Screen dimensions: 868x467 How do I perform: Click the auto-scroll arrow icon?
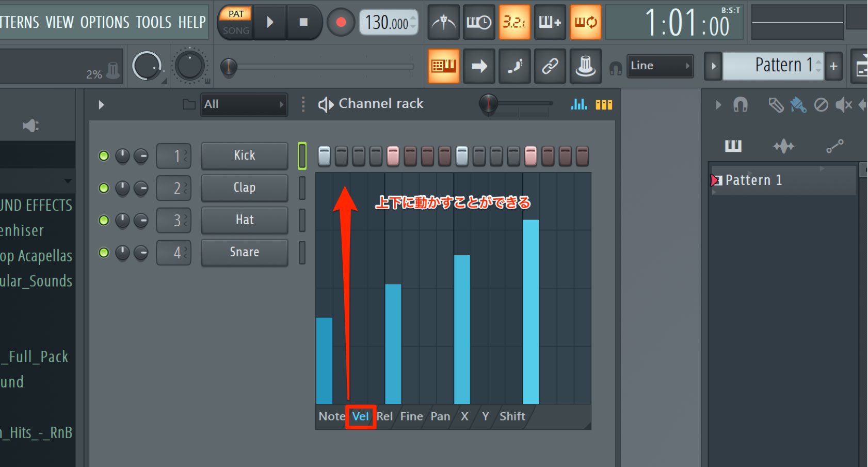(479, 66)
